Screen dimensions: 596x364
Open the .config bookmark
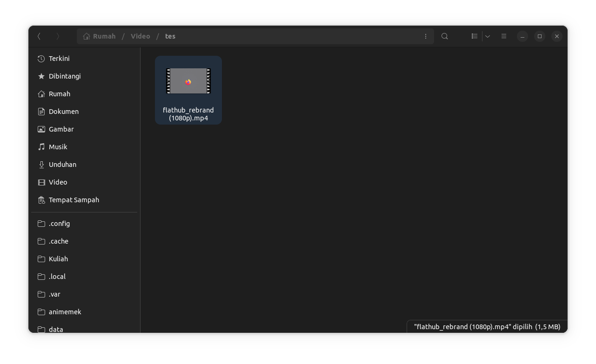point(84,224)
